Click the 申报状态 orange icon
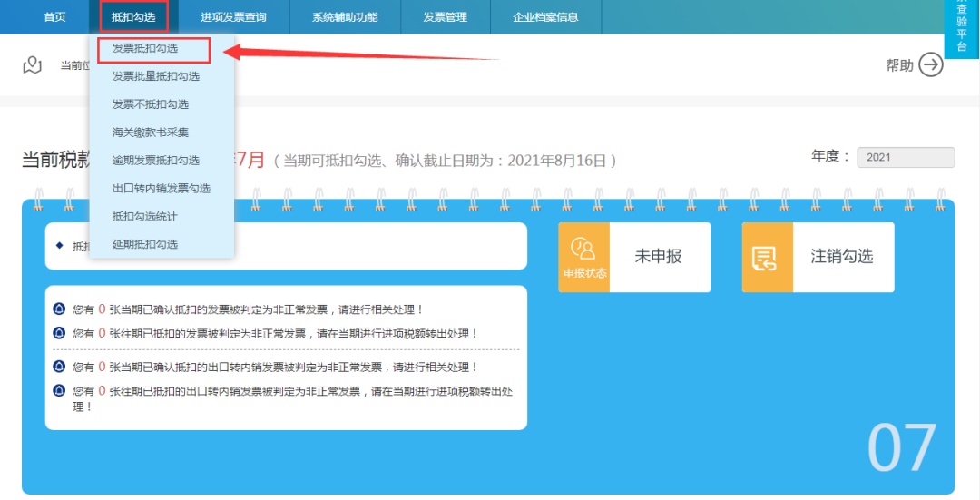Image resolution: width=980 pixels, height=500 pixels. click(583, 257)
